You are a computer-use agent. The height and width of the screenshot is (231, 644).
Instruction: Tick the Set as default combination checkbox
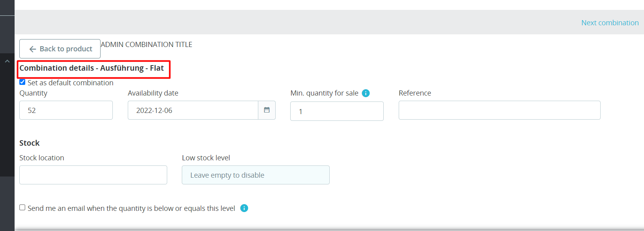(22, 82)
